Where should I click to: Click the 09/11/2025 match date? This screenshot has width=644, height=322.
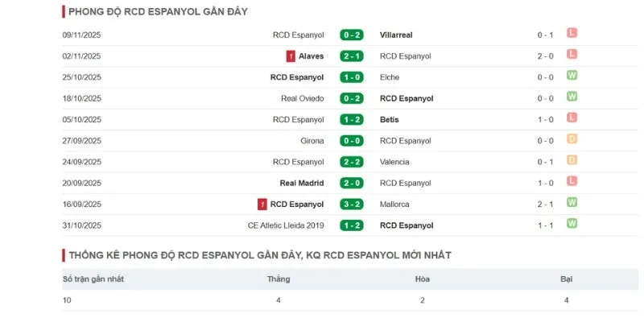81,35
